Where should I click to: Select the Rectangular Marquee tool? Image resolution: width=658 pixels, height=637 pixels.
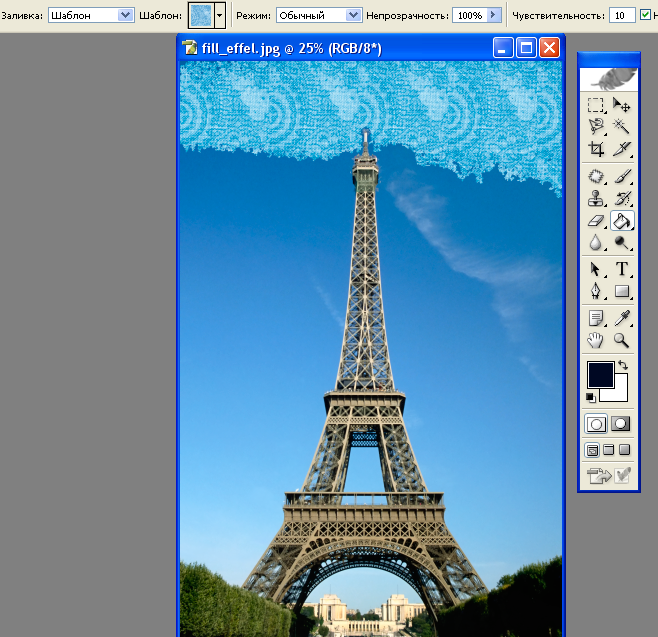(x=595, y=105)
